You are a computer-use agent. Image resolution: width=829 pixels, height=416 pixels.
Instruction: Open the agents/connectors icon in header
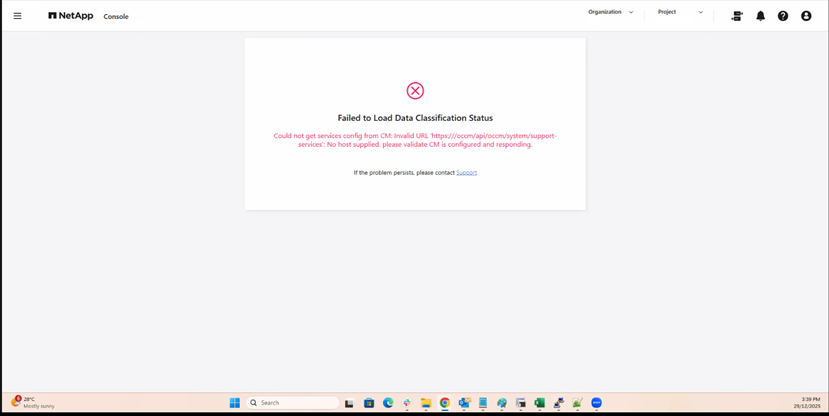tap(737, 16)
